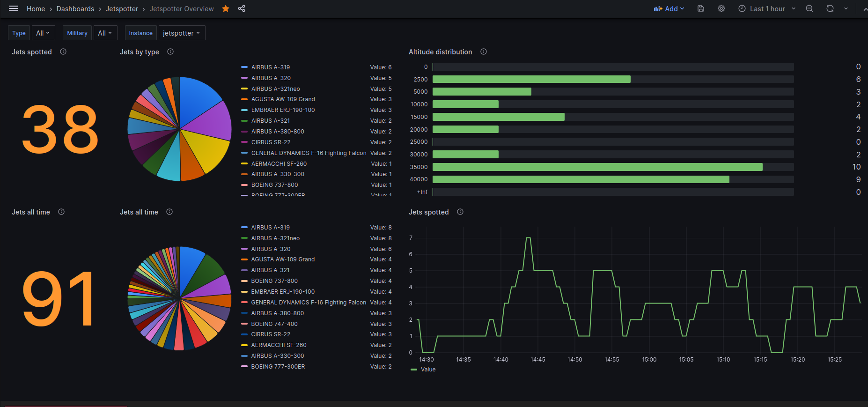The height and width of the screenshot is (407, 868).
Task: Toggle EMBRAER ERJ-190-100 in Jets by type legend
Action: pyautogui.click(x=283, y=110)
